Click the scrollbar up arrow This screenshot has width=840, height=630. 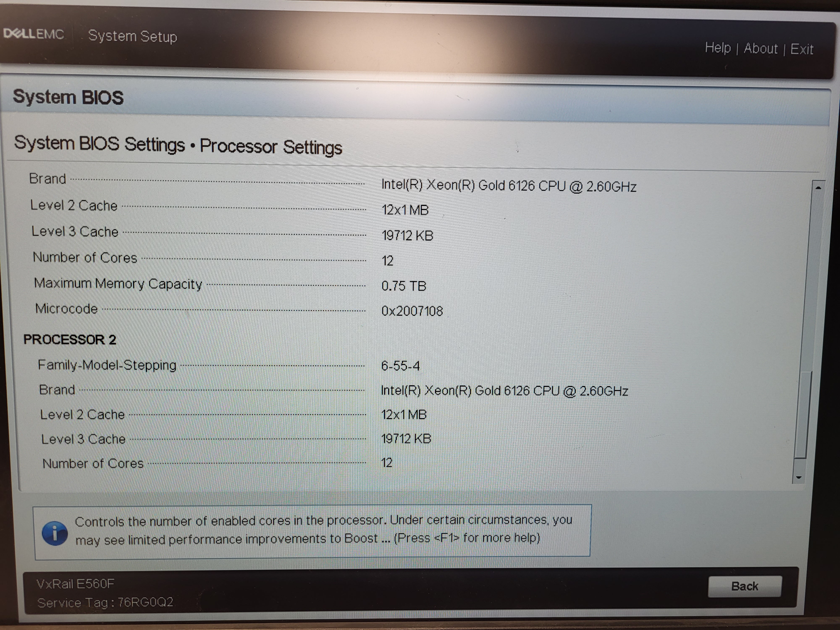tap(818, 188)
